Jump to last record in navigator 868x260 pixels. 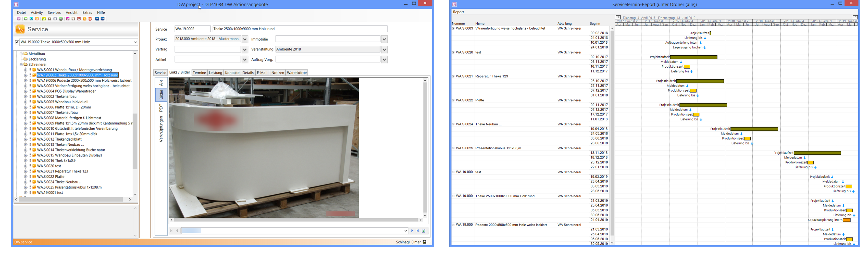click(x=418, y=231)
